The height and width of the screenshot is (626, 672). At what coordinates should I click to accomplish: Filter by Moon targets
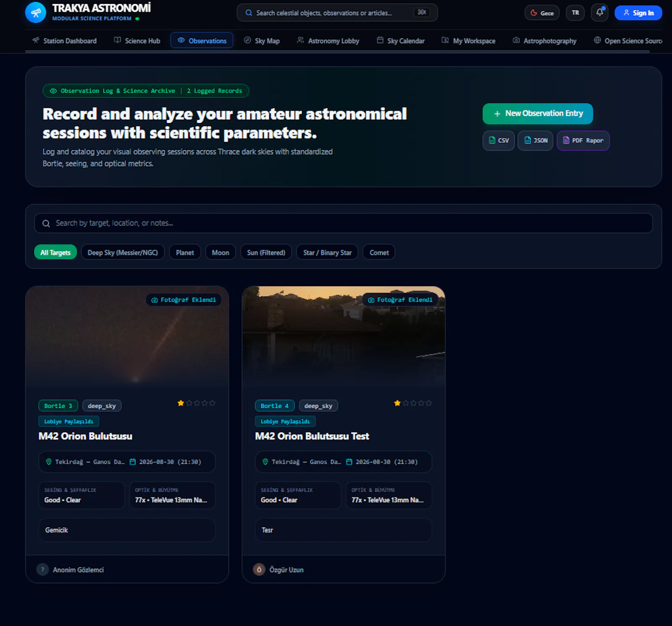[220, 253]
